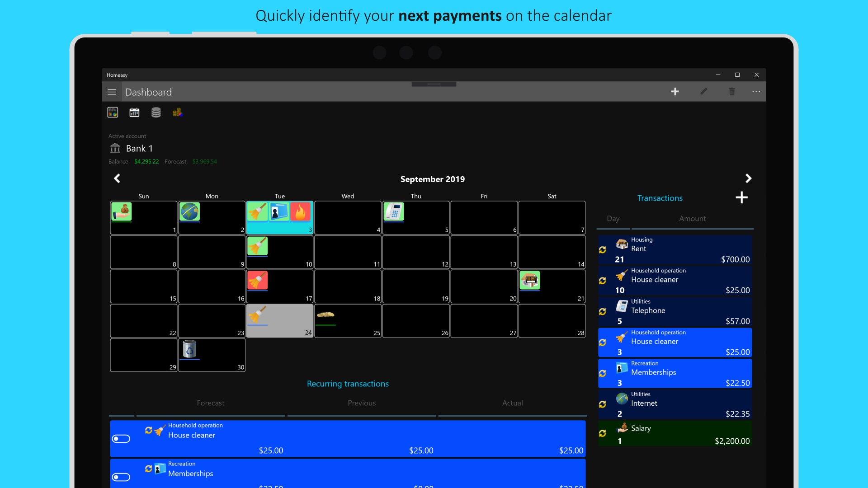
Task: Go to the next month with the right chevron
Action: pos(748,178)
